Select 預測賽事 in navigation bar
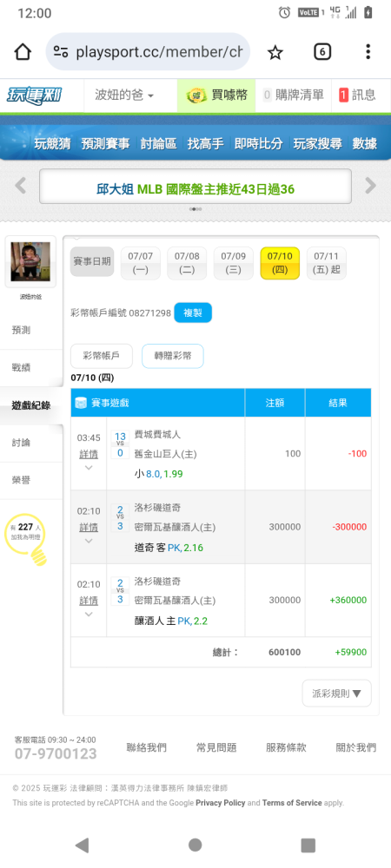The width and height of the screenshot is (391, 868). coord(105,144)
